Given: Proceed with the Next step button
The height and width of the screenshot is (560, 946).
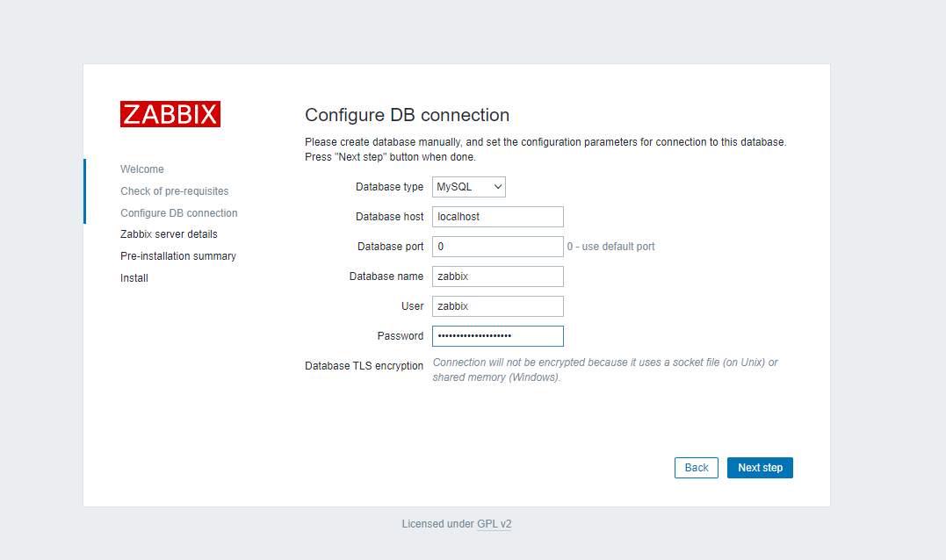Looking at the screenshot, I should point(760,468).
